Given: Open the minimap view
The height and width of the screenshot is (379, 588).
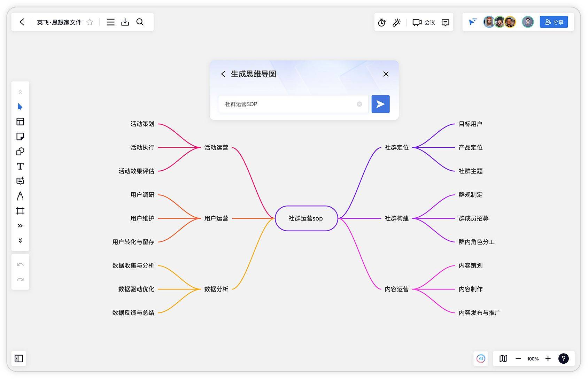Looking at the screenshot, I should pos(503,358).
